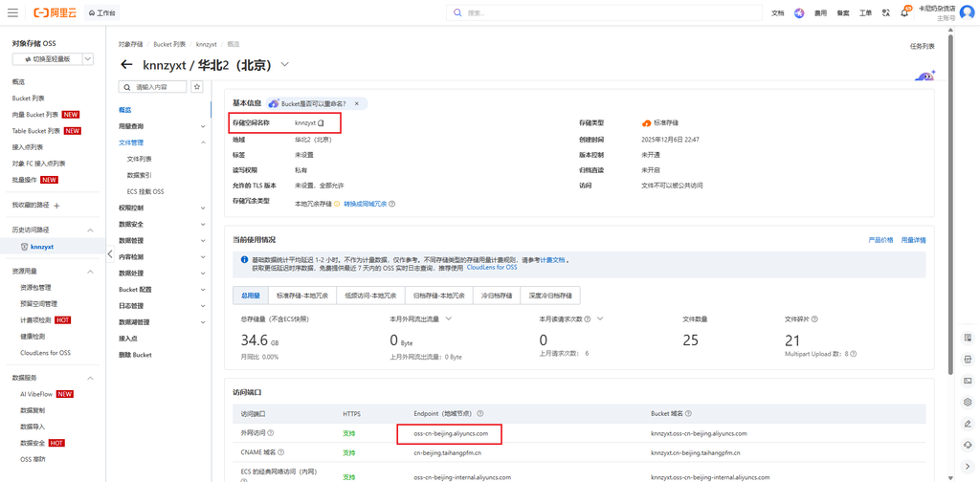
Task: Open 费用 in the top bar
Action: 820,13
